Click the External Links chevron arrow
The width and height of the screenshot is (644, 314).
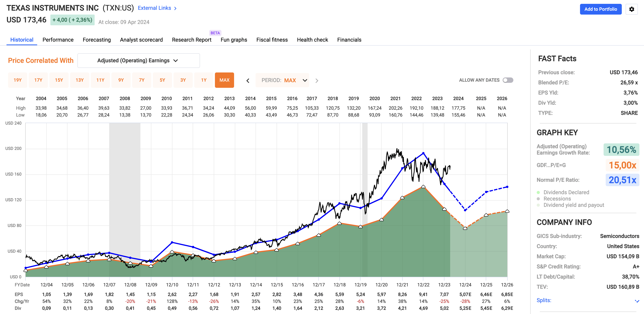[175, 8]
